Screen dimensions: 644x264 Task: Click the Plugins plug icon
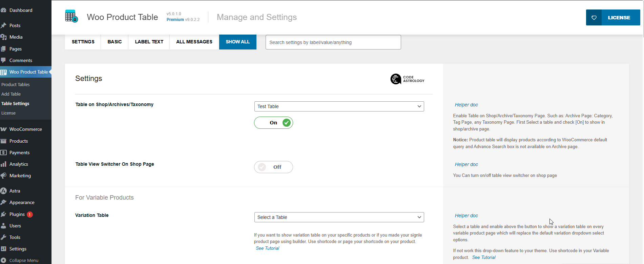(3, 214)
